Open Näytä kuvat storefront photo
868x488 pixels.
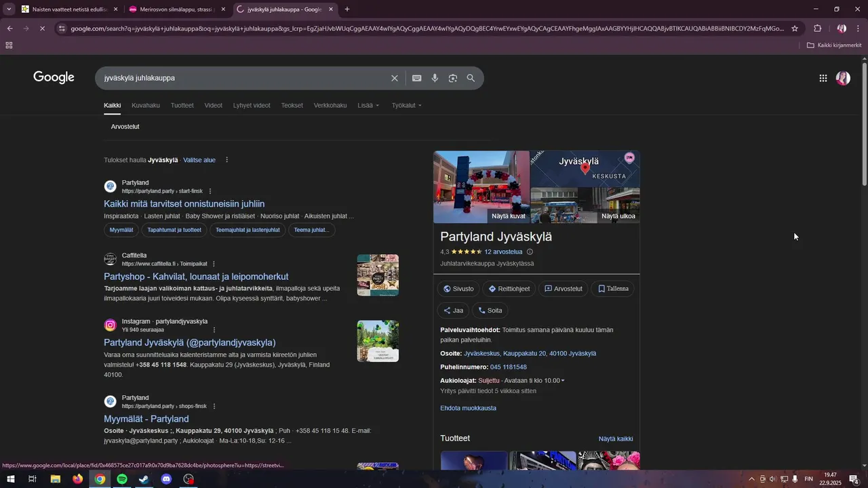point(481,187)
